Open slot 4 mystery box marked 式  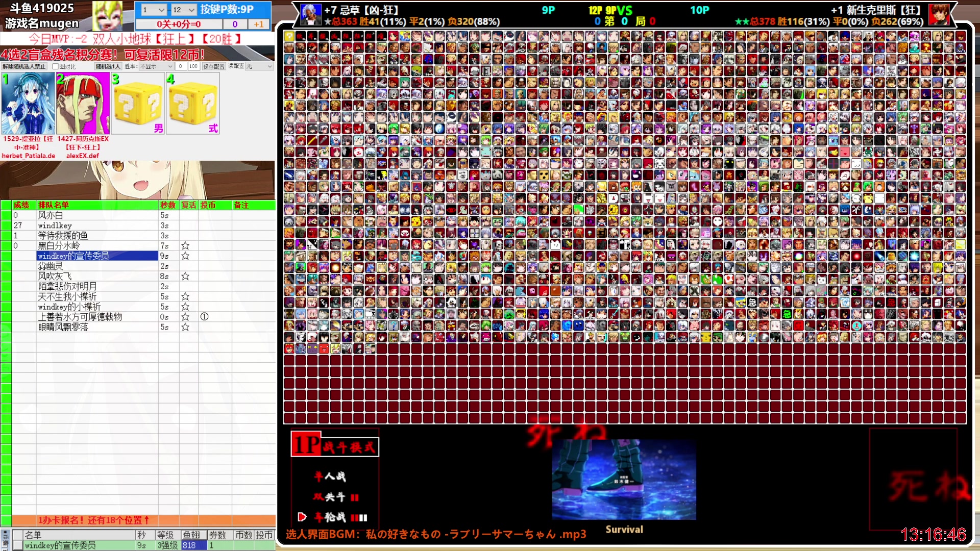click(192, 103)
